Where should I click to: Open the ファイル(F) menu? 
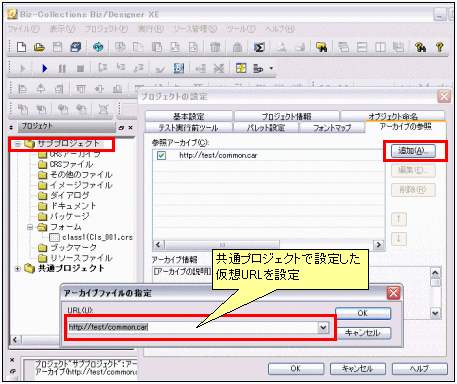[x=23, y=29]
